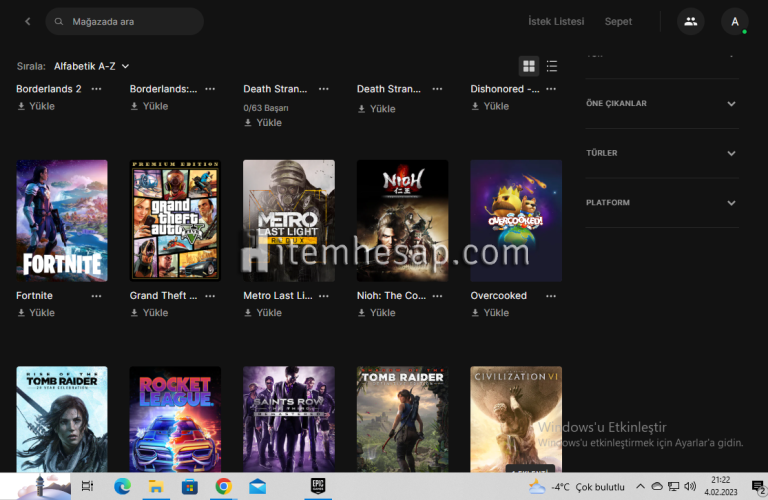Viewport: 768px width, 500px height.
Task: Select the Nioh game cover thumbnail
Action: click(x=402, y=220)
